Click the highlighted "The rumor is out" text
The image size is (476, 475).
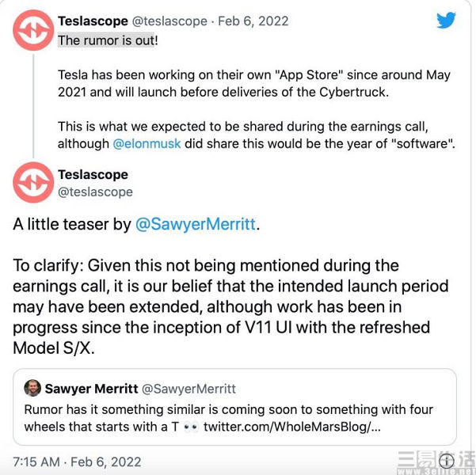click(x=107, y=40)
